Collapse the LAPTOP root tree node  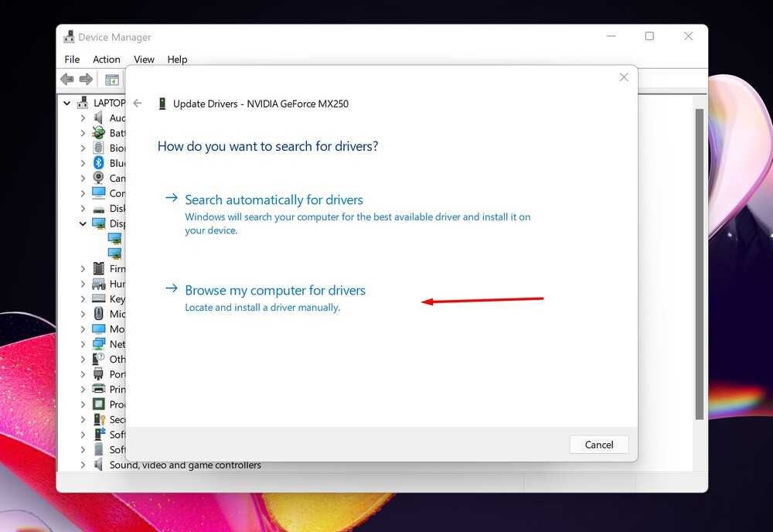(67, 103)
